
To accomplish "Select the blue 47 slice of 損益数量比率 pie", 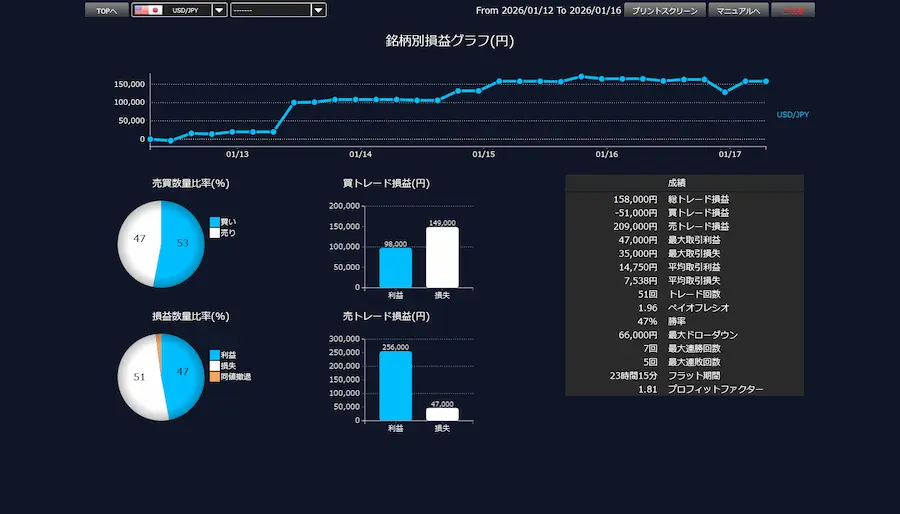I will tap(183, 372).
